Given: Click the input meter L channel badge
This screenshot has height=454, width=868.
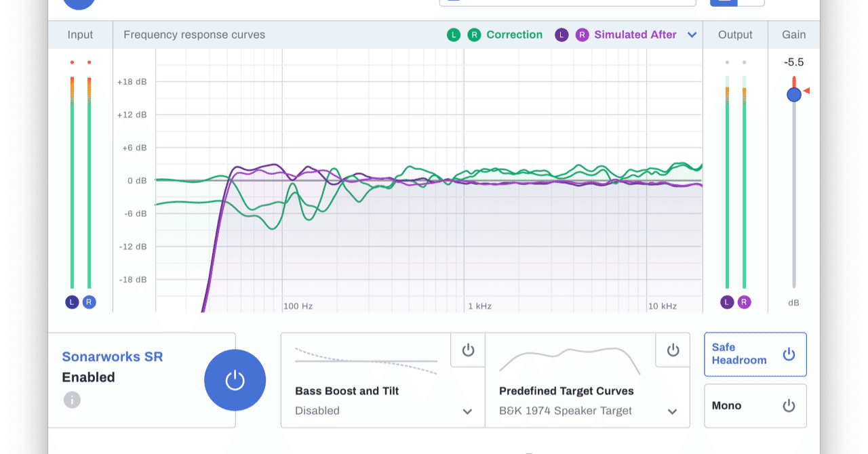Looking at the screenshot, I should click(x=72, y=302).
